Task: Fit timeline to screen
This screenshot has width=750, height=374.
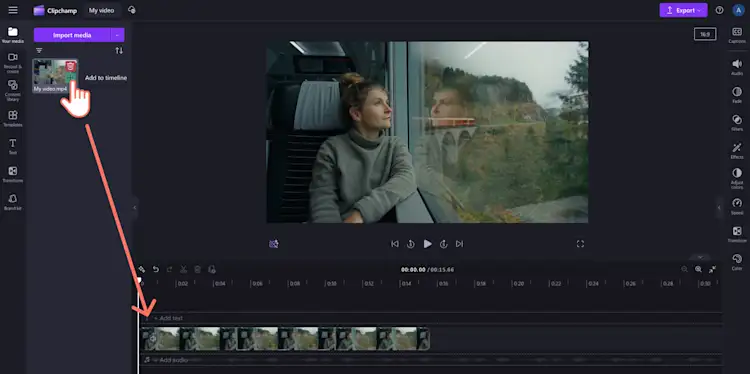Action: coord(712,269)
